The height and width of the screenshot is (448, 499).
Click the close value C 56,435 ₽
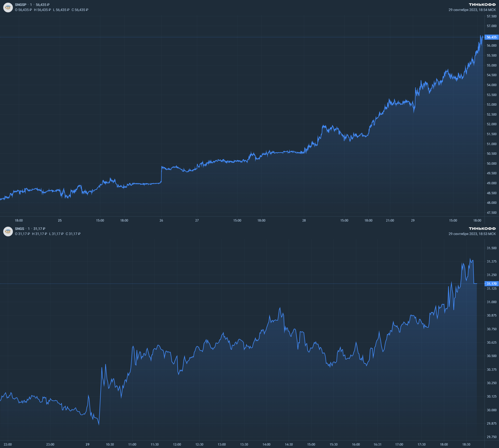coord(80,10)
